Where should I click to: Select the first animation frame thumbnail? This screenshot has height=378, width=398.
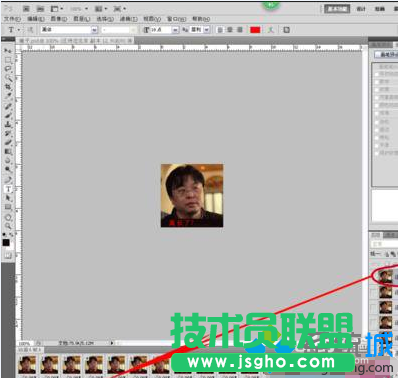pos(27,365)
